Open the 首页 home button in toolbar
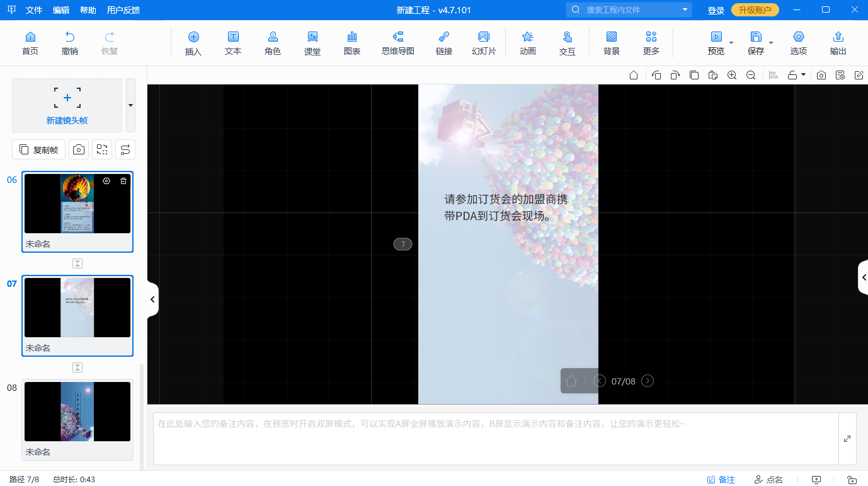Image resolution: width=868 pixels, height=486 pixels. click(30, 43)
